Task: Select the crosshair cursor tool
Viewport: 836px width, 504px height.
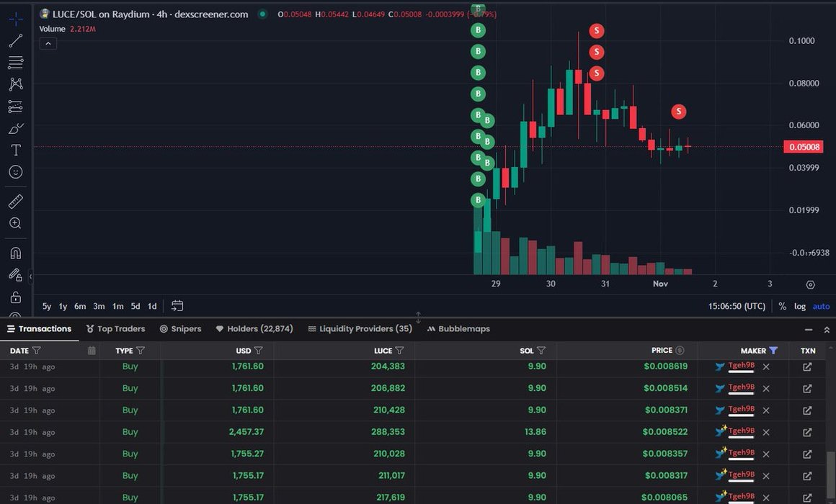Action: coord(15,19)
